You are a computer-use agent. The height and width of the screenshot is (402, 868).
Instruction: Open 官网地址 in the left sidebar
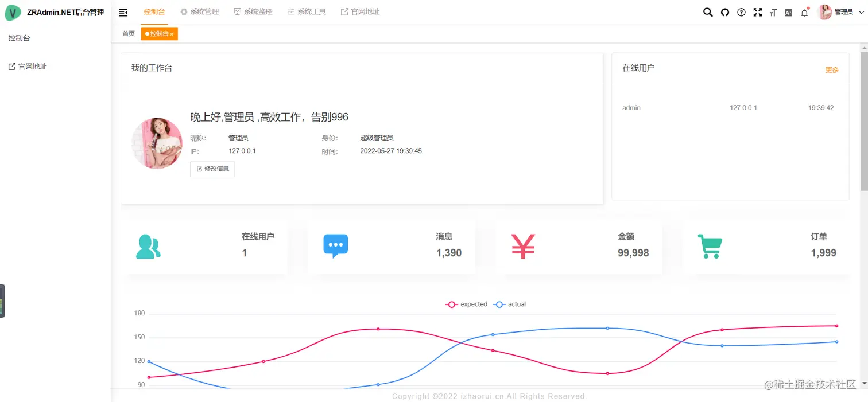(28, 67)
